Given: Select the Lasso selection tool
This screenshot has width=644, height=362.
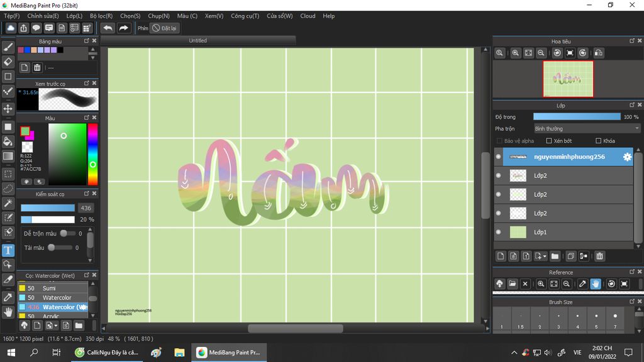Looking at the screenshot, I should [x=8, y=189].
